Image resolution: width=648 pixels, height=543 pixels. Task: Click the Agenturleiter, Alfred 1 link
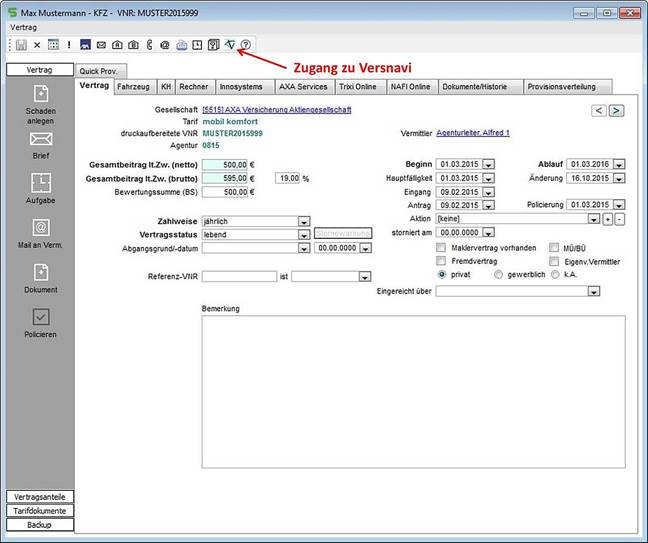tap(473, 132)
